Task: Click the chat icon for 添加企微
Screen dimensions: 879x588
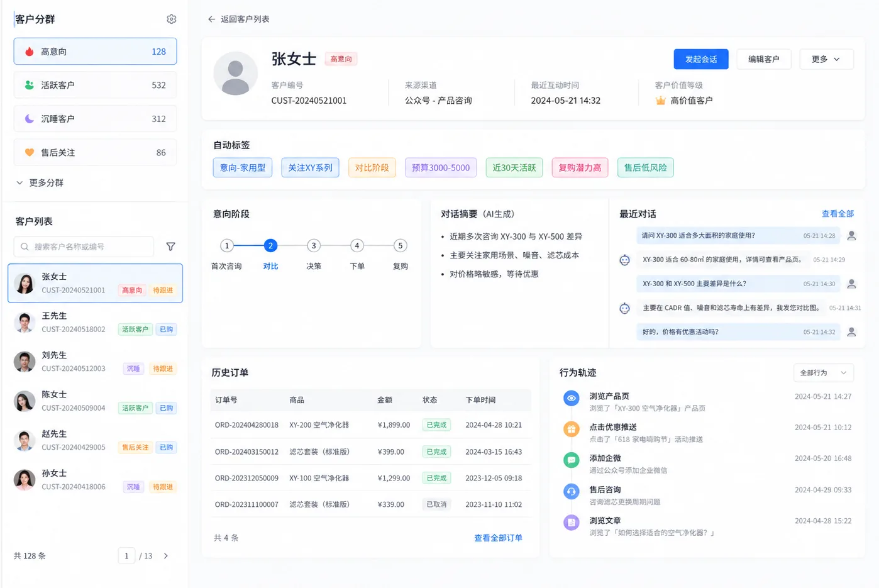Action: coord(571,460)
